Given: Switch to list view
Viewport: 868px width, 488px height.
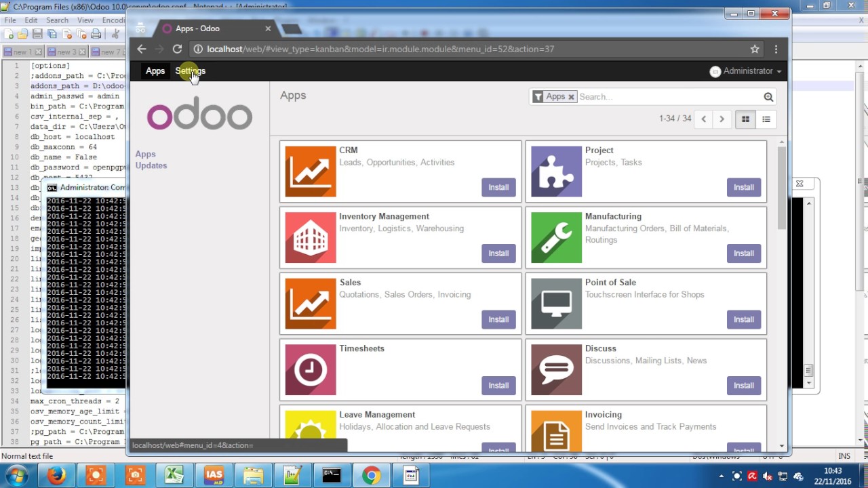Looking at the screenshot, I should point(766,119).
